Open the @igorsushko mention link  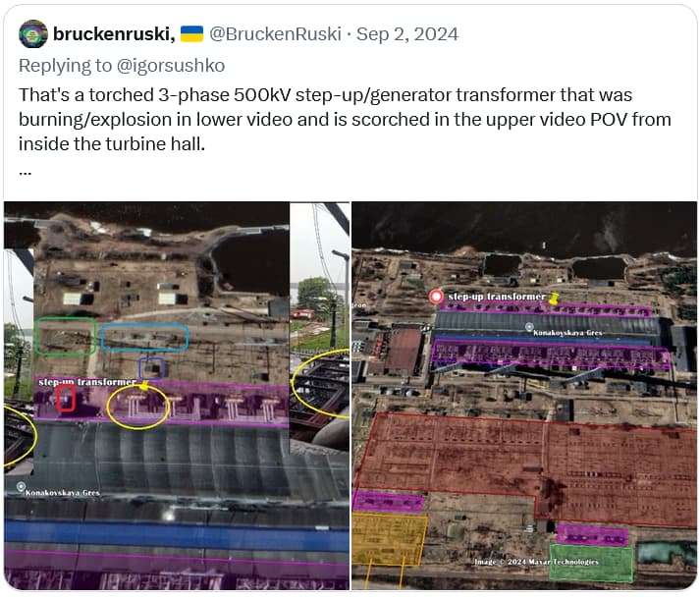pos(170,66)
